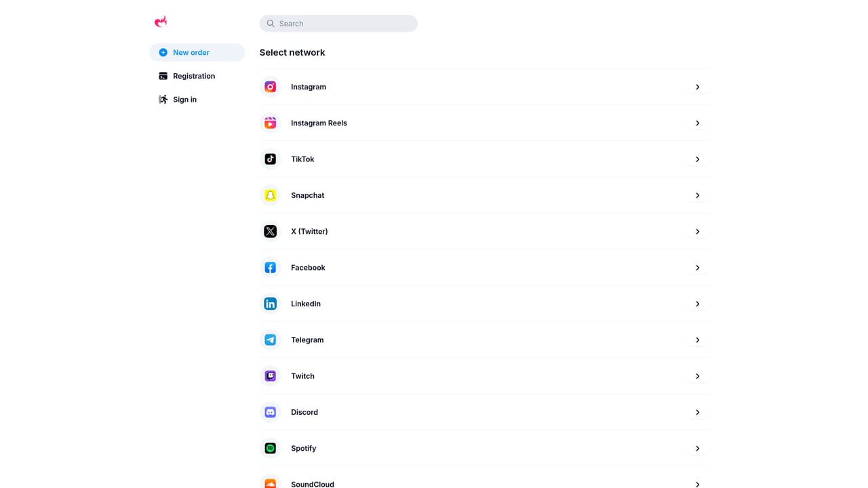
Task: Choose the Discord network name
Action: [x=304, y=412]
